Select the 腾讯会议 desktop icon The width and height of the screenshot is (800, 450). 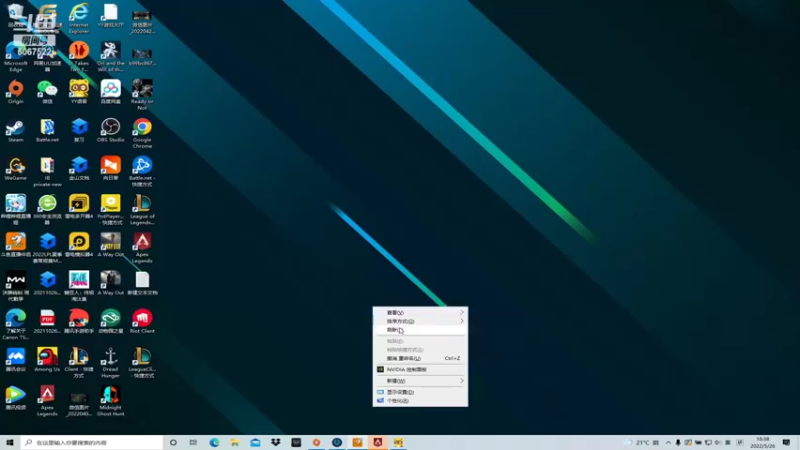point(16,360)
